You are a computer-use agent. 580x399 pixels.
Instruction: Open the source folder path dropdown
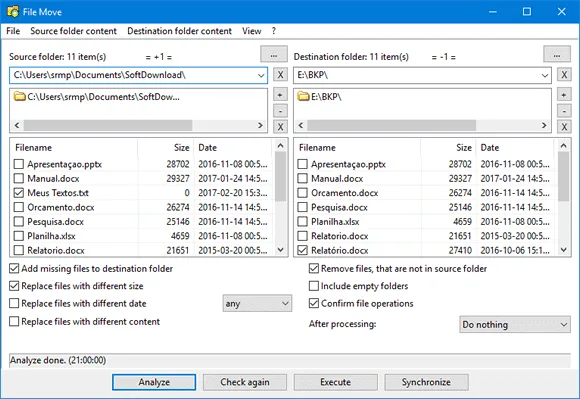click(x=261, y=75)
